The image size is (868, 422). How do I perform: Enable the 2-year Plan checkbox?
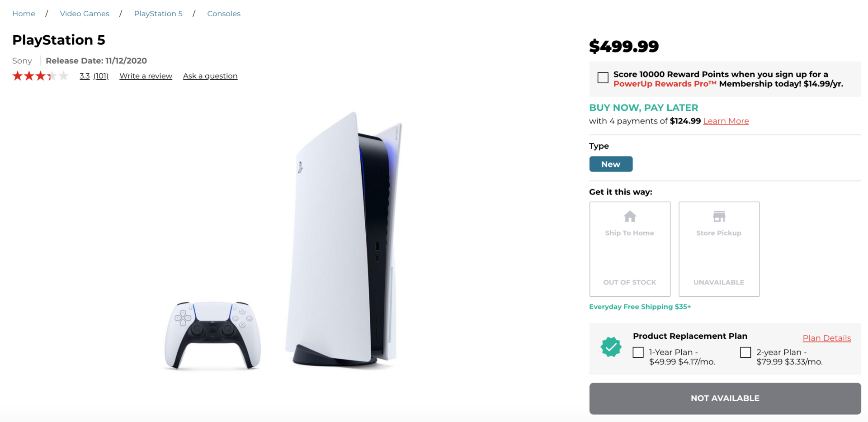[x=745, y=352]
